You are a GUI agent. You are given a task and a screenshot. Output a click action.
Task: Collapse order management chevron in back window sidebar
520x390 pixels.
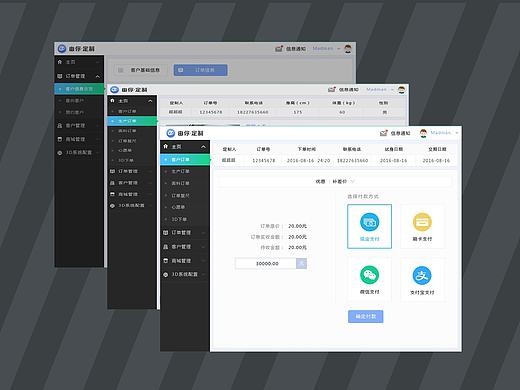pyautogui.click(x=98, y=77)
